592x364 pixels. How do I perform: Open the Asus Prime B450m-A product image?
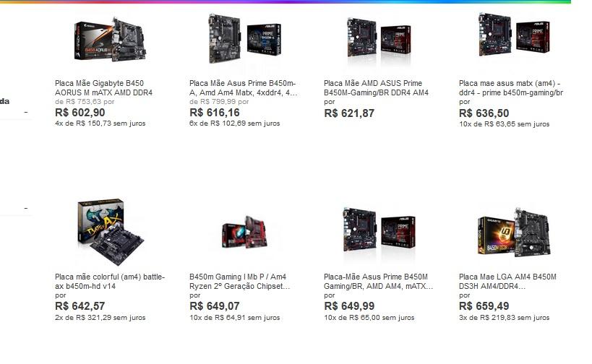(x=244, y=38)
